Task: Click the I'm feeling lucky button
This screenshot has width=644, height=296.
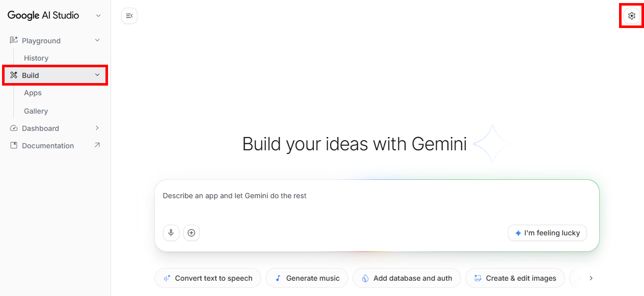Action: [547, 233]
